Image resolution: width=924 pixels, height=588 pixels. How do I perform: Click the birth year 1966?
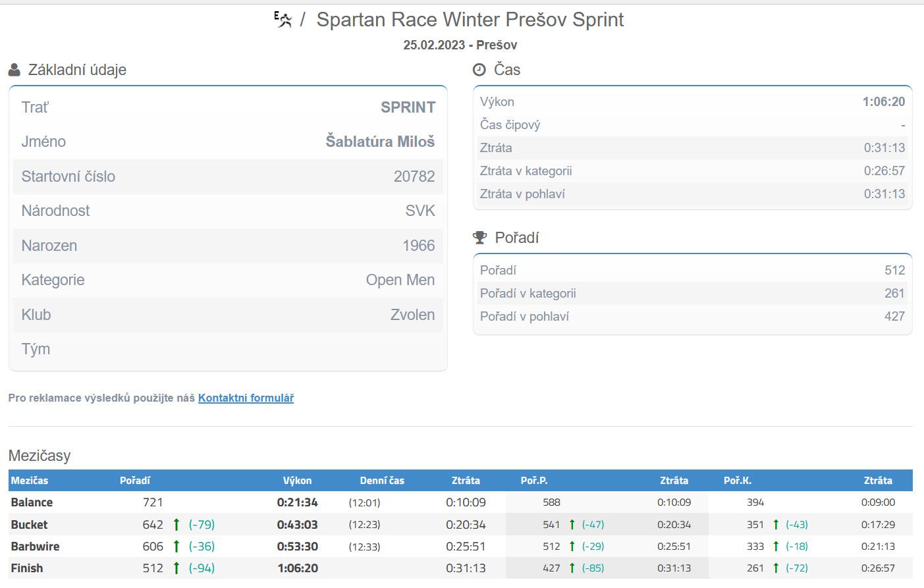click(419, 246)
